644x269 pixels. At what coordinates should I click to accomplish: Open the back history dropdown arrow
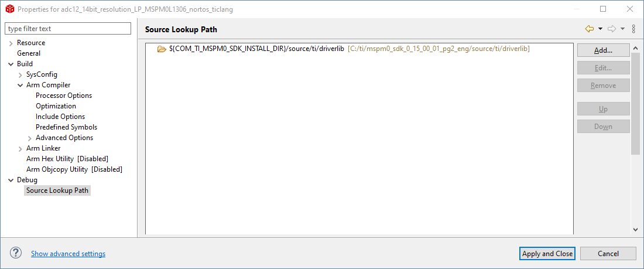pyautogui.click(x=600, y=29)
